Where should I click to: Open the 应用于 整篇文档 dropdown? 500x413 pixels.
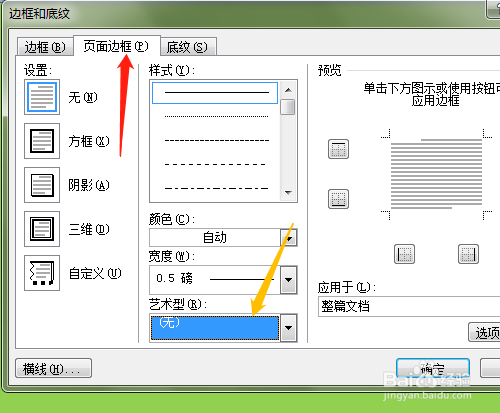tap(409, 306)
